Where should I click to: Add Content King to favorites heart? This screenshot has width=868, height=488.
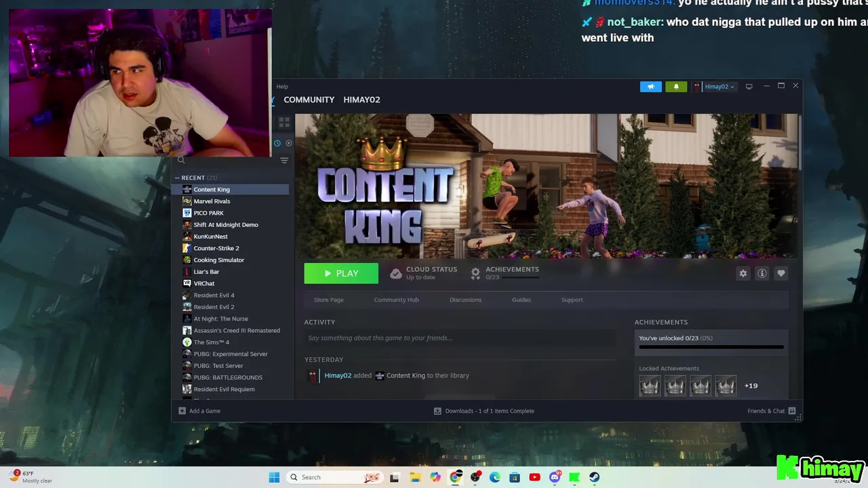(781, 273)
